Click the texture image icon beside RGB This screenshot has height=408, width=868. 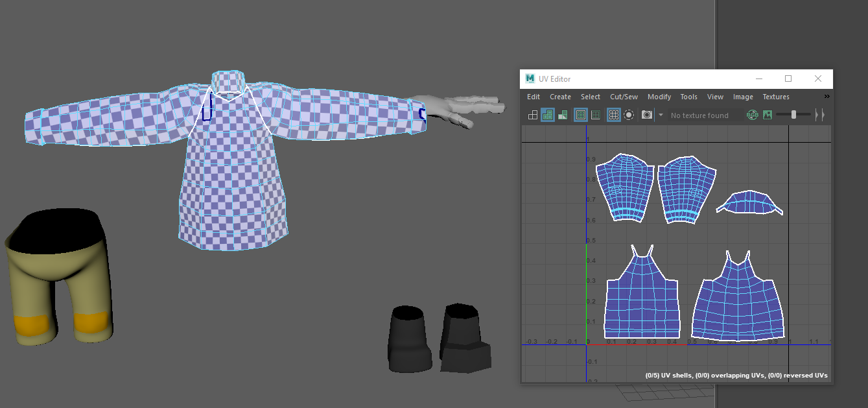767,114
